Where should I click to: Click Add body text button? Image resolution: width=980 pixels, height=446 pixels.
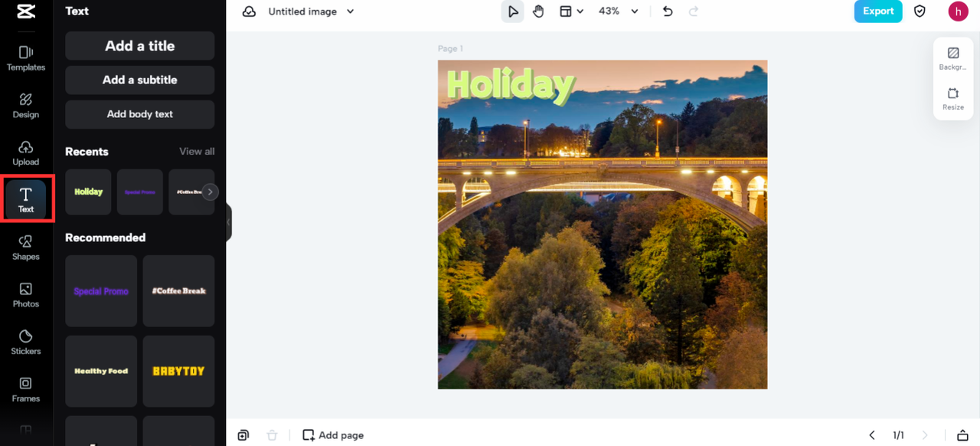click(x=139, y=114)
